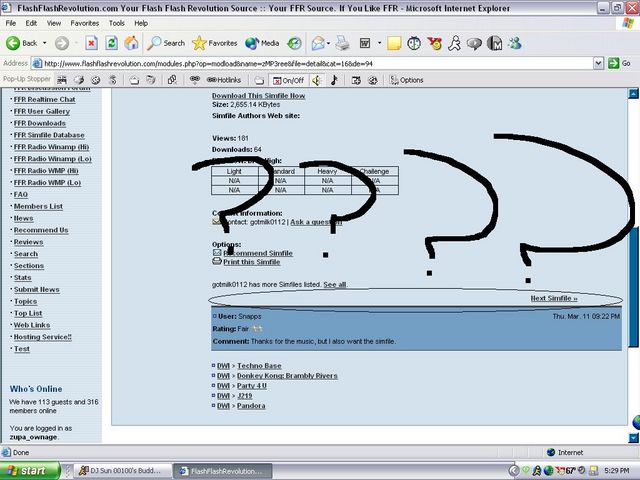Screen dimensions: 640x480
Task: Open the Tools menu
Action: 116,23
